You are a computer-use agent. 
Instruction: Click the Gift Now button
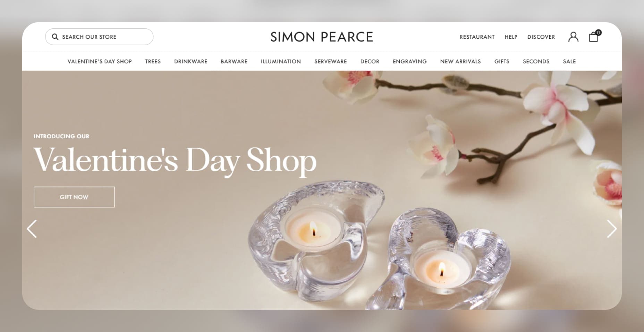pos(74,197)
